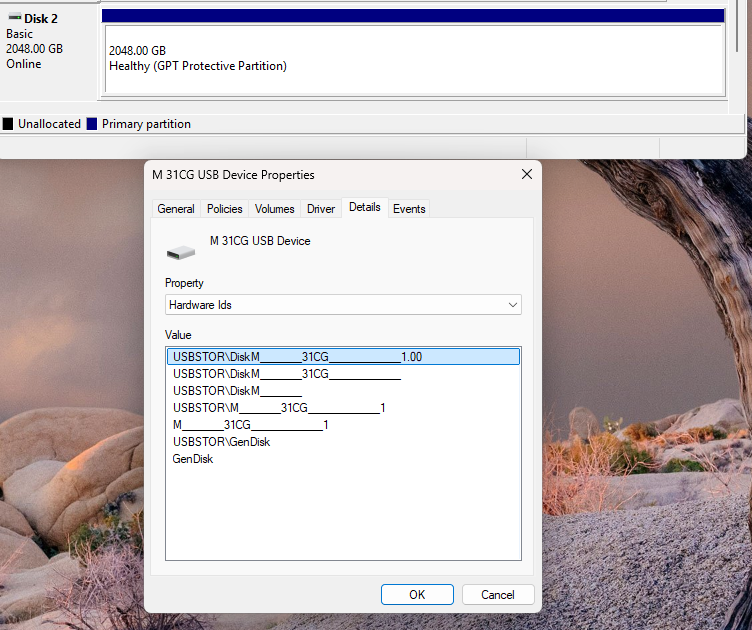Screen dimensions: 752x630
Task: Open the Policies tab
Action: (x=225, y=209)
